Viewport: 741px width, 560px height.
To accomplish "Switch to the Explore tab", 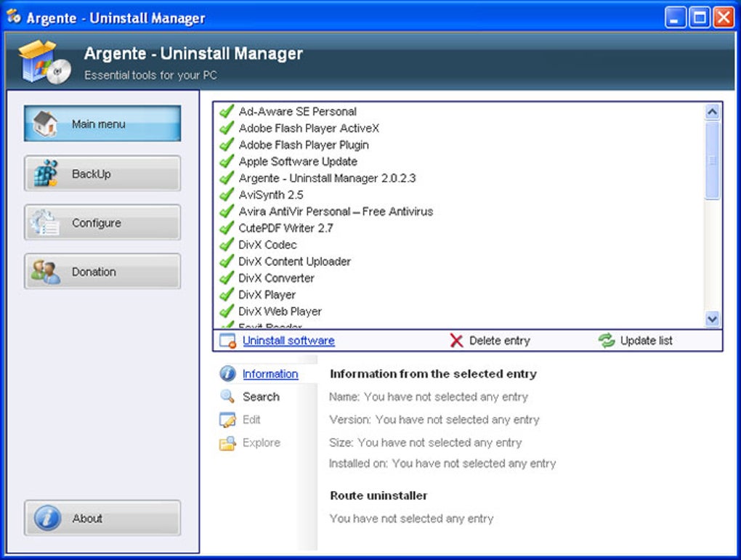I will point(262,443).
